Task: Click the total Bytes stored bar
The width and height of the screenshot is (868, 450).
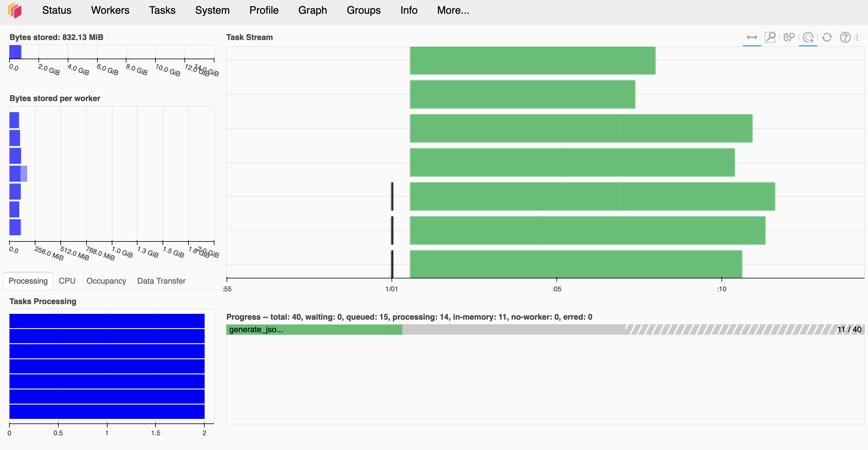Action: (x=15, y=52)
